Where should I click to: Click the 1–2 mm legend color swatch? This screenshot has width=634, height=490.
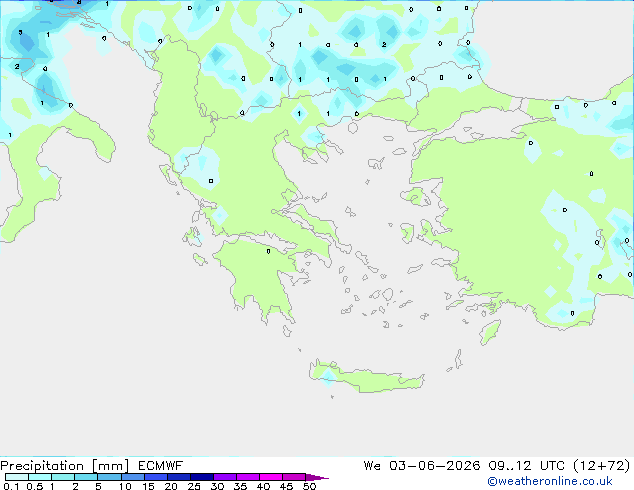[63, 477]
